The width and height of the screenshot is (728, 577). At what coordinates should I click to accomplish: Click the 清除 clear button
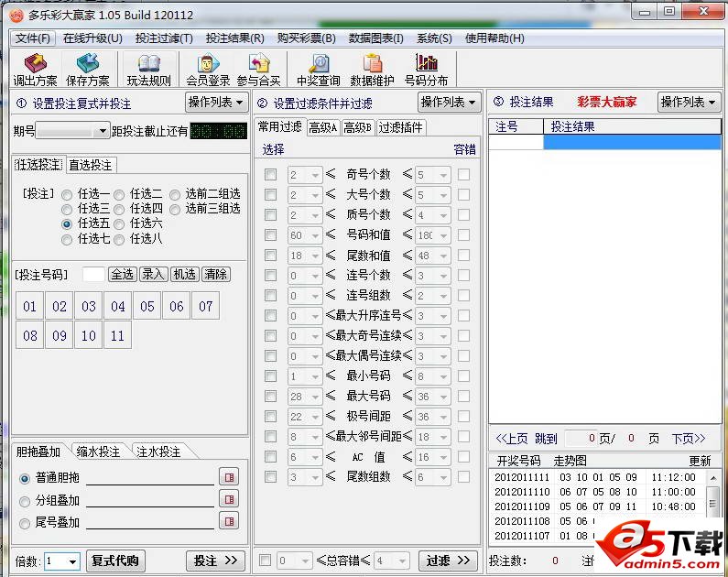click(215, 275)
